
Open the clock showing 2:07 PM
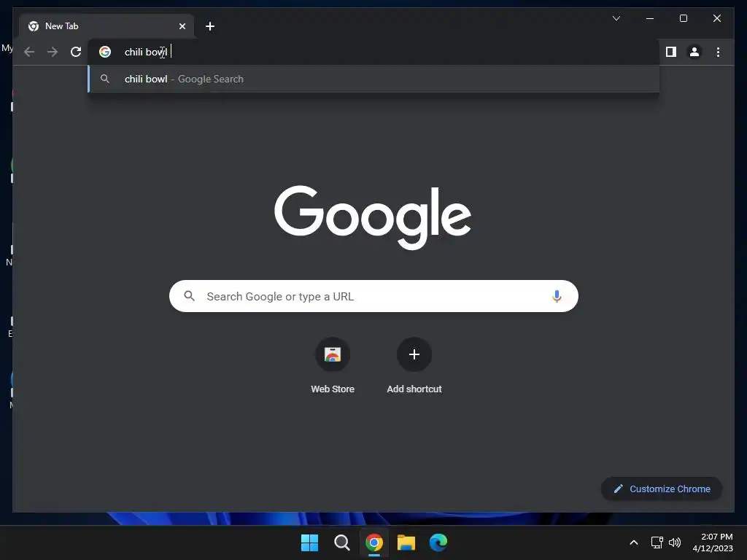click(x=713, y=542)
